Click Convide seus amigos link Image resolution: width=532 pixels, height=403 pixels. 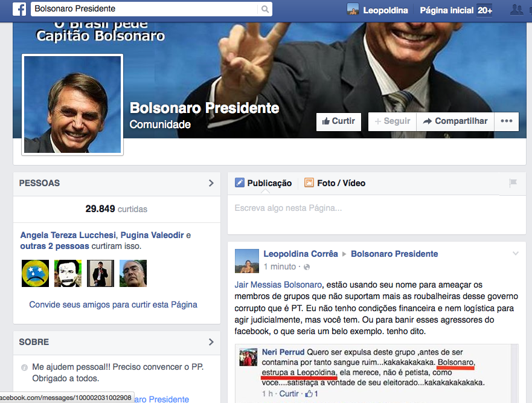(x=113, y=305)
